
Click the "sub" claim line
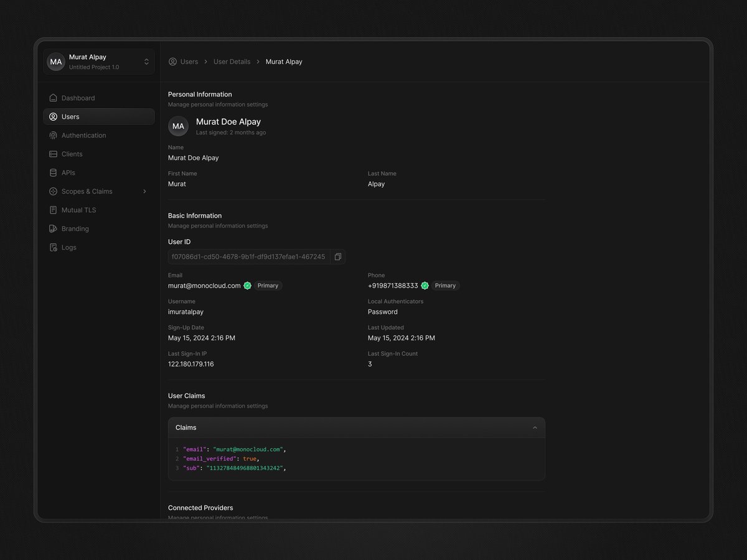(235, 468)
